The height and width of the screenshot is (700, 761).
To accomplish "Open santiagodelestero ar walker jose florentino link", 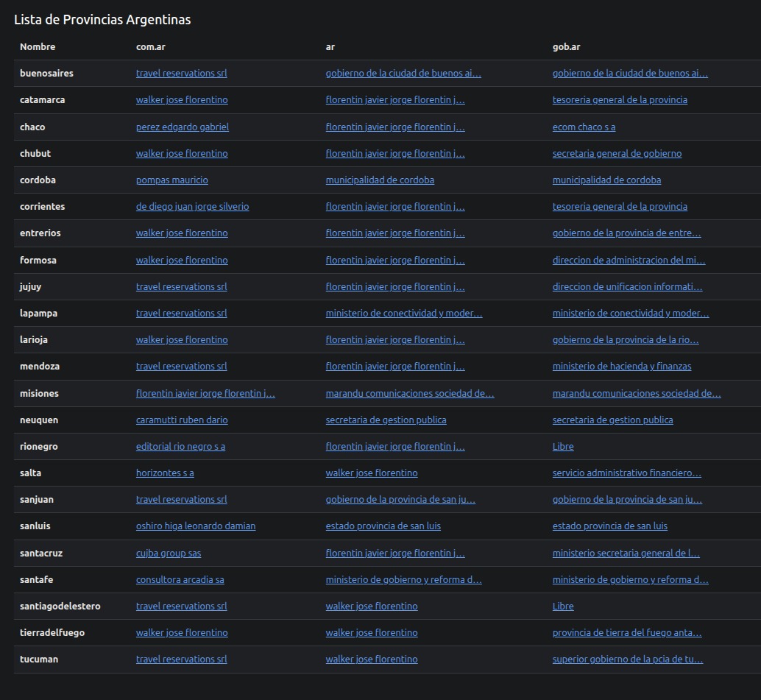I will tap(371, 607).
